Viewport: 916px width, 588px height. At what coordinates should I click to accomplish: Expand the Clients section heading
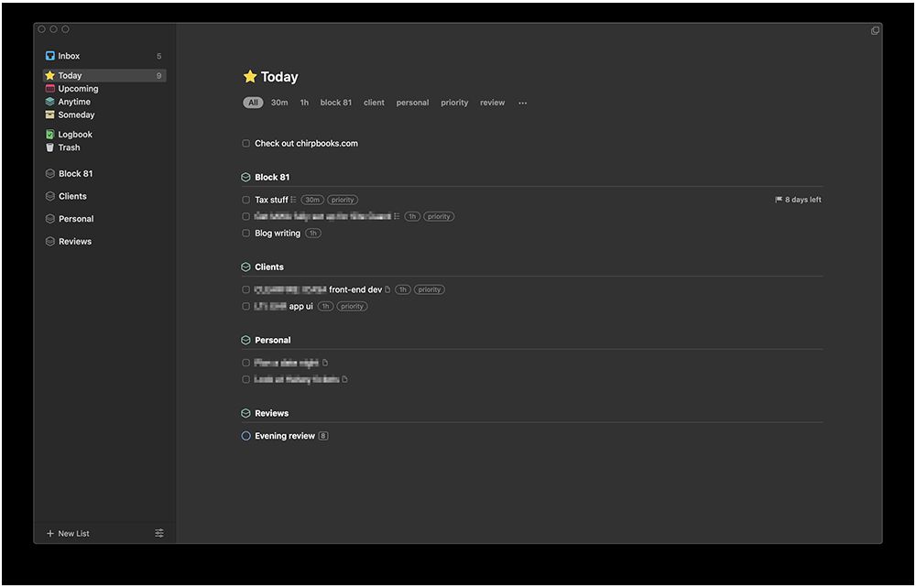tap(269, 267)
